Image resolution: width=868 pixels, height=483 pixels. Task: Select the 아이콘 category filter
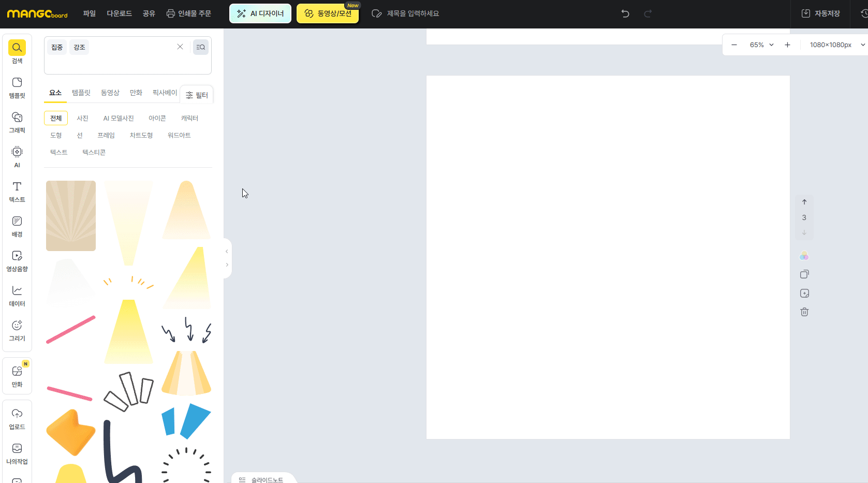[x=157, y=118]
